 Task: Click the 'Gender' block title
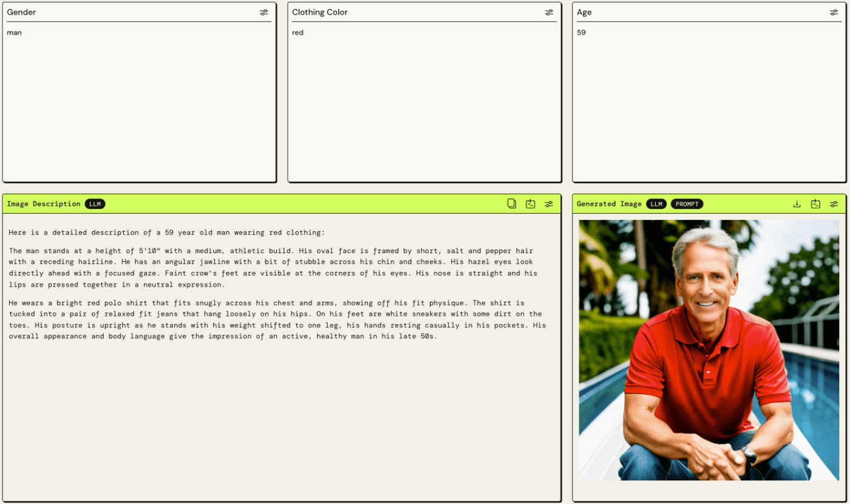(x=21, y=12)
